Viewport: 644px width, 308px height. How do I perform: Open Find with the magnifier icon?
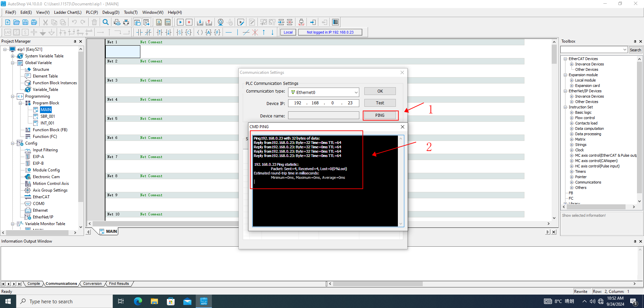tap(106, 22)
